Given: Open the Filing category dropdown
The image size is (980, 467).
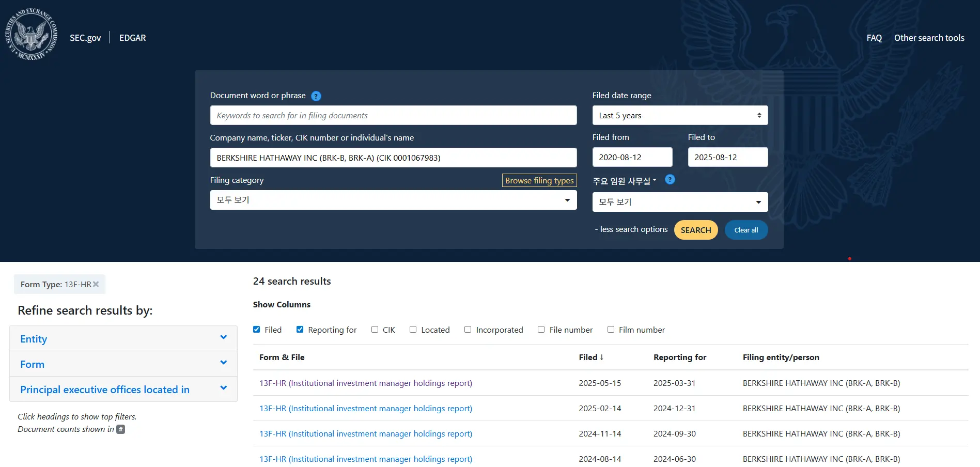Looking at the screenshot, I should [x=393, y=200].
